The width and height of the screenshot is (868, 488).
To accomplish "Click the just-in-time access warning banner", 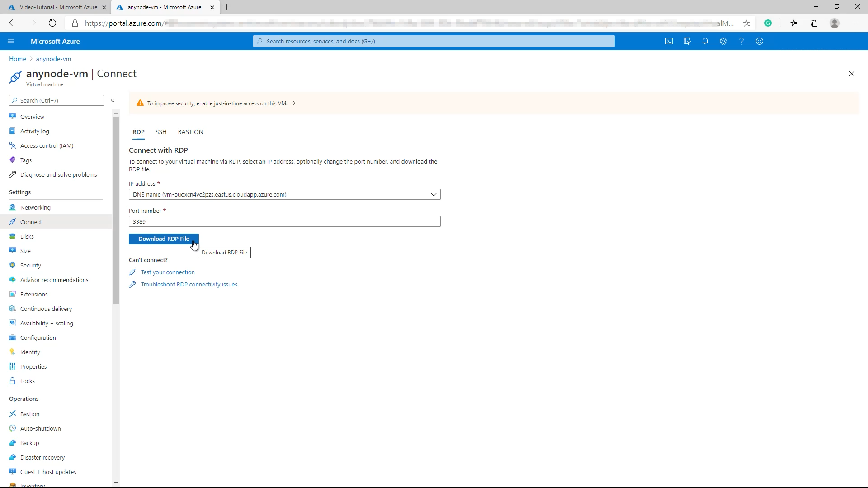I will coord(494,103).
